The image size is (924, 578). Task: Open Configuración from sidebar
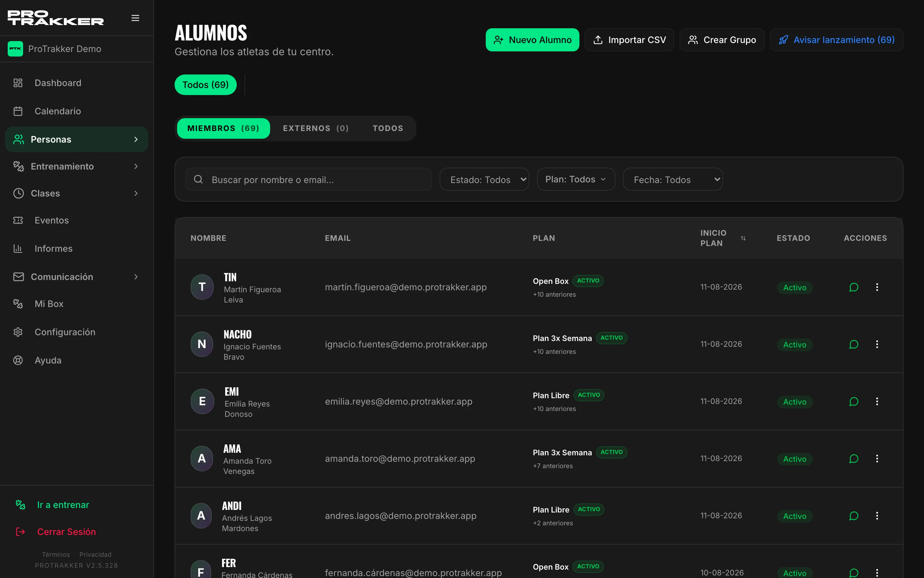pos(77,332)
